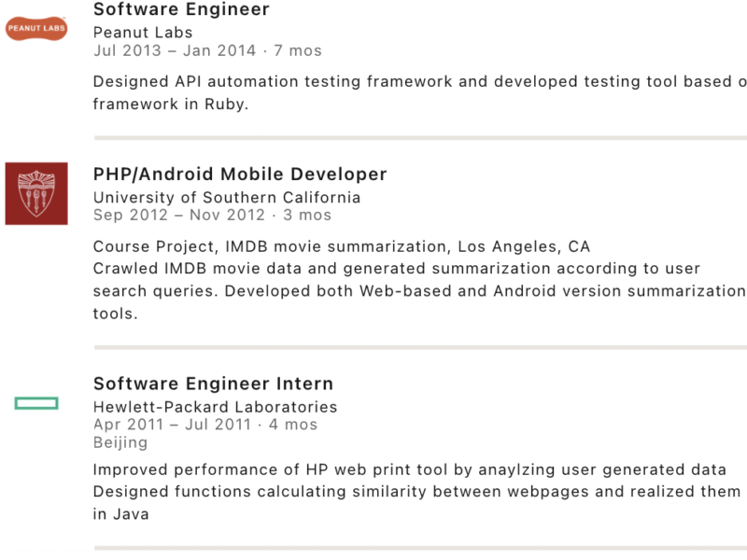Click the divider line below the Peanut Labs entry
Image resolution: width=747 pixels, height=560 pixels.
pos(420,137)
